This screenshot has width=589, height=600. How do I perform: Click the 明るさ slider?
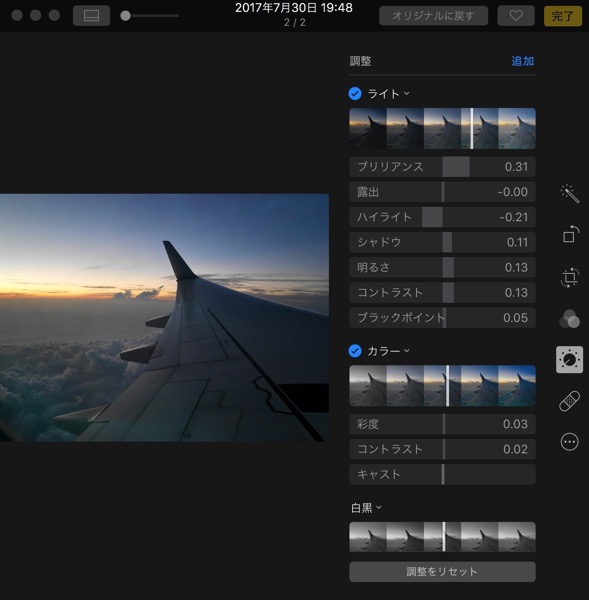(442, 267)
